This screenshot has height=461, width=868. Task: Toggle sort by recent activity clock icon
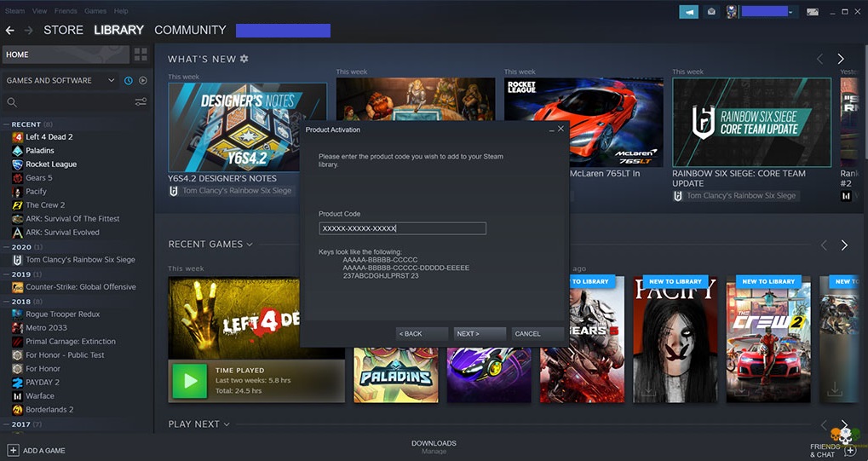[x=129, y=81]
